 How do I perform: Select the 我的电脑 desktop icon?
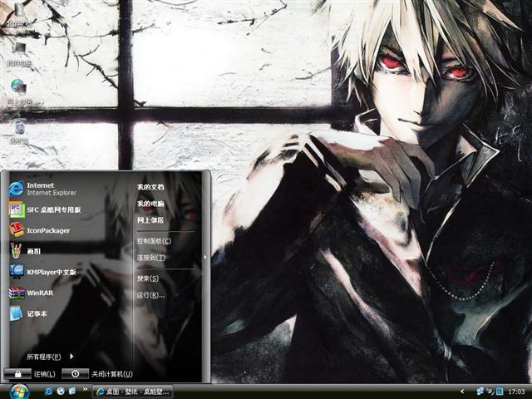tap(19, 53)
